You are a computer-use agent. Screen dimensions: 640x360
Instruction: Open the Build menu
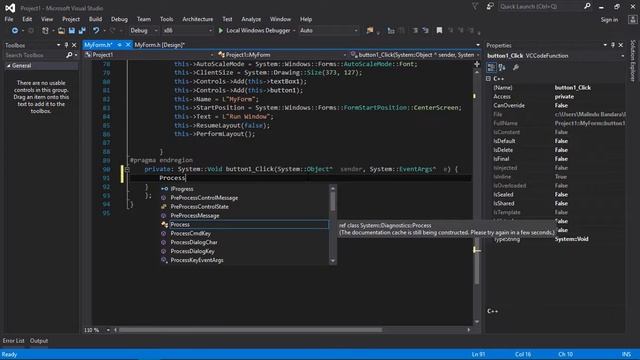pos(95,19)
